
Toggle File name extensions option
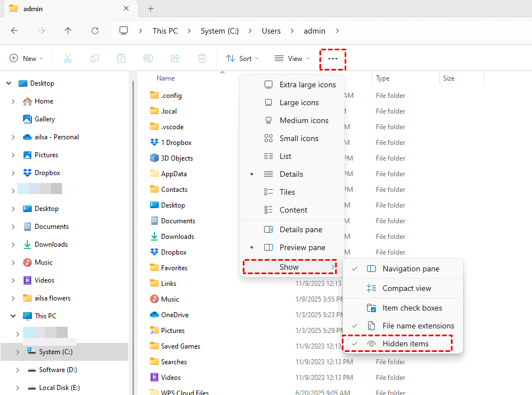418,326
